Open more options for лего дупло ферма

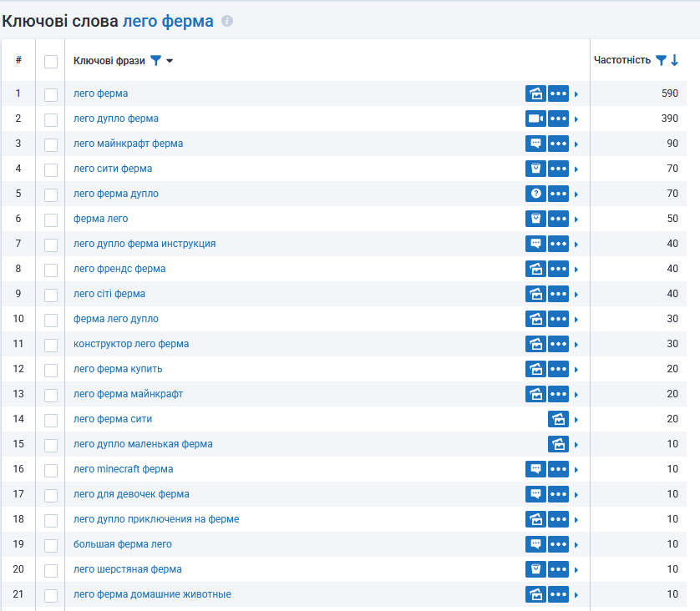559,119
